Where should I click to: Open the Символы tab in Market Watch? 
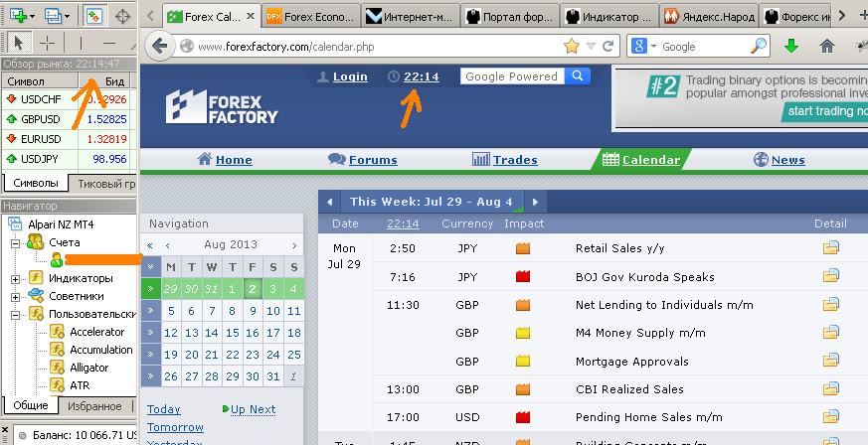36,183
